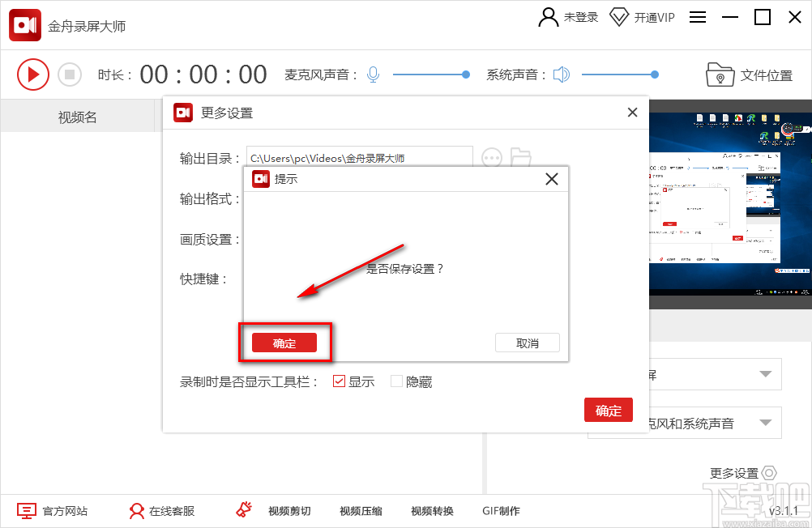
Task: Mute the system sound speaker icon
Action: point(562,75)
